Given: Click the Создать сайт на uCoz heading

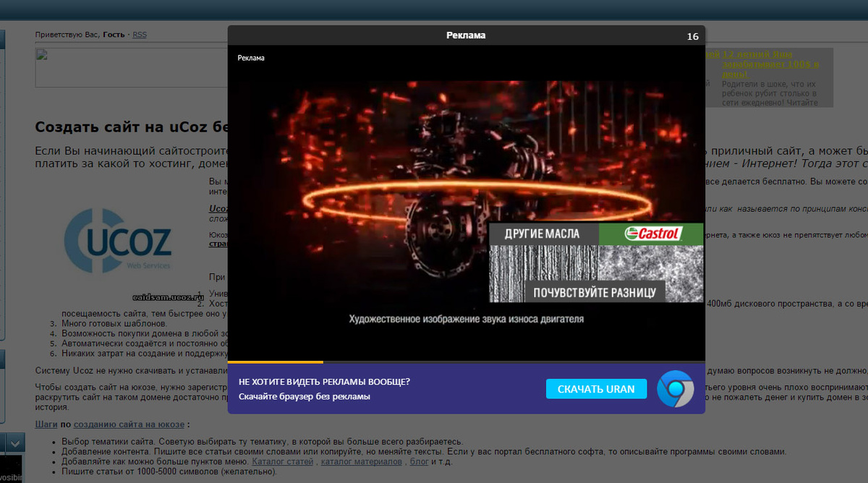Looking at the screenshot, I should [132, 127].
